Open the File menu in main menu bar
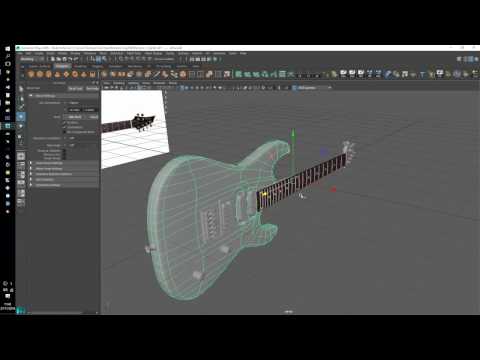480x360 pixels. click(x=20, y=53)
